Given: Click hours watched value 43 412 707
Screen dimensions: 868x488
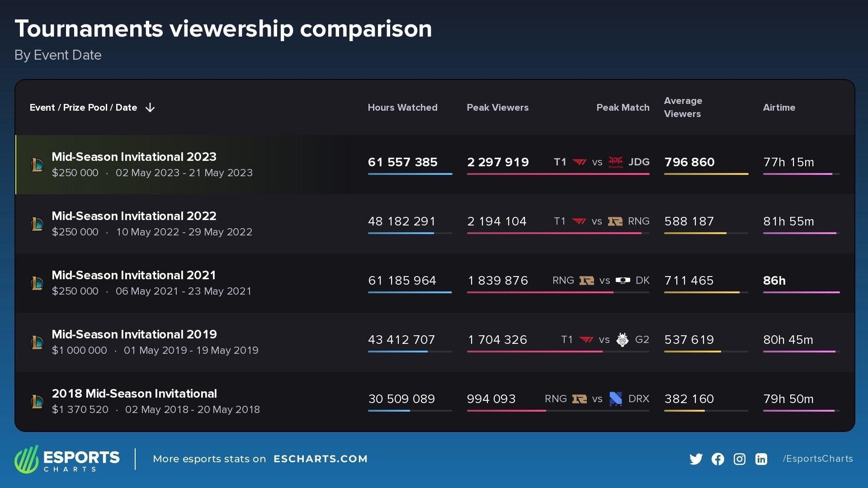Looking at the screenshot, I should pyautogui.click(x=401, y=340).
